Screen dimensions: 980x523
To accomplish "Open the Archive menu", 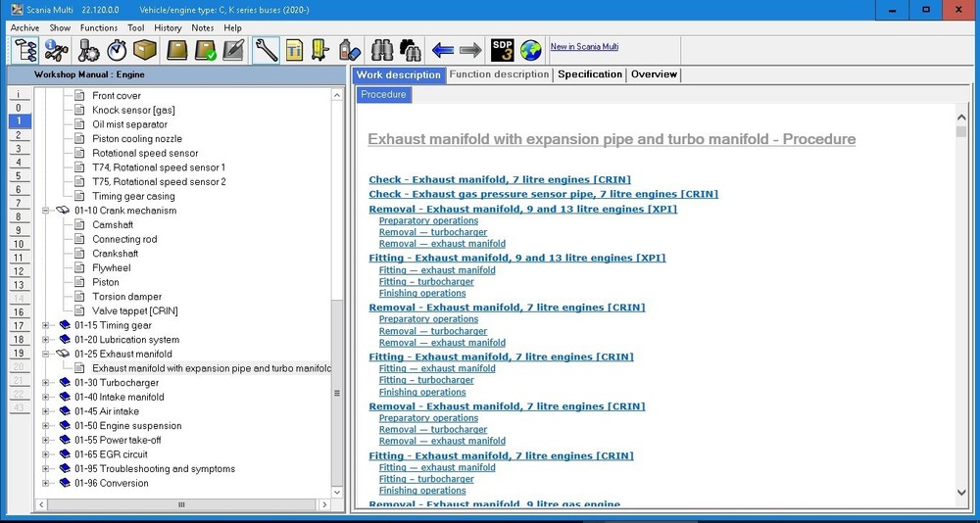I will click(25, 27).
